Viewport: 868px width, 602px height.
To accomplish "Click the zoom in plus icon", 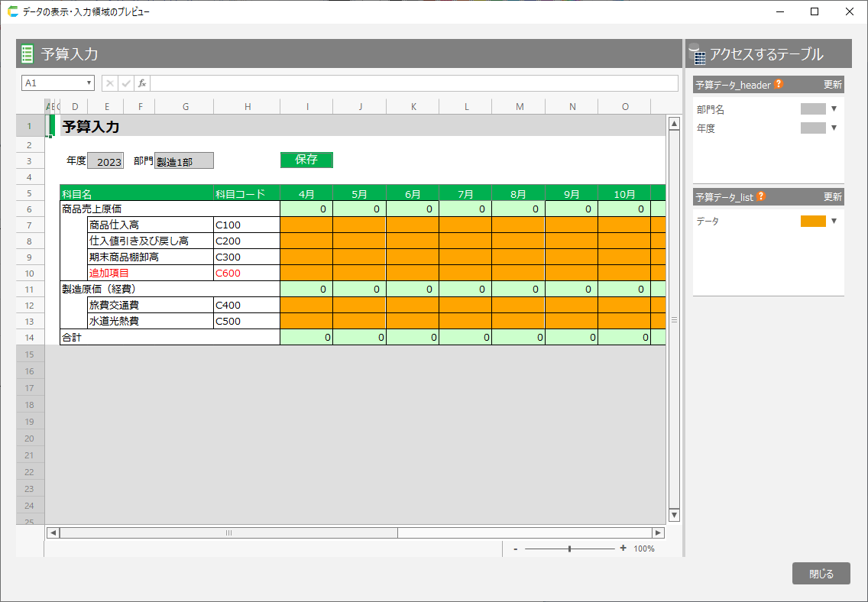I will coord(623,549).
